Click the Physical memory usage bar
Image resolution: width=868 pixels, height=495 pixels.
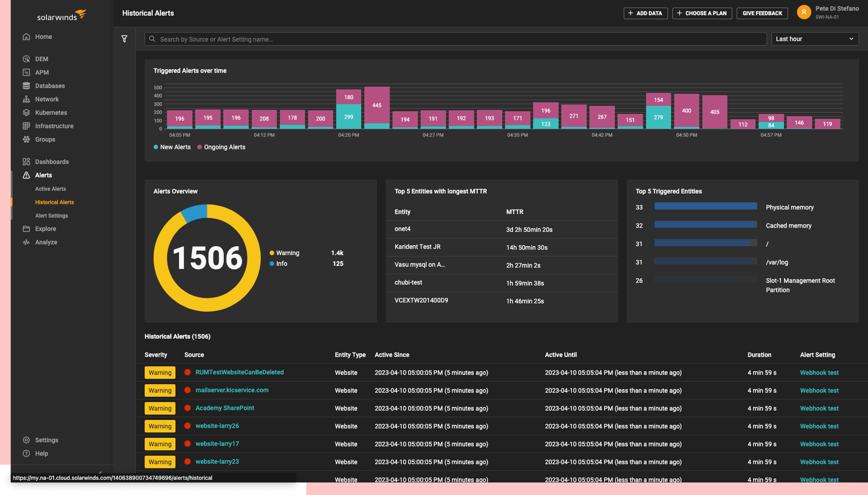tap(705, 206)
